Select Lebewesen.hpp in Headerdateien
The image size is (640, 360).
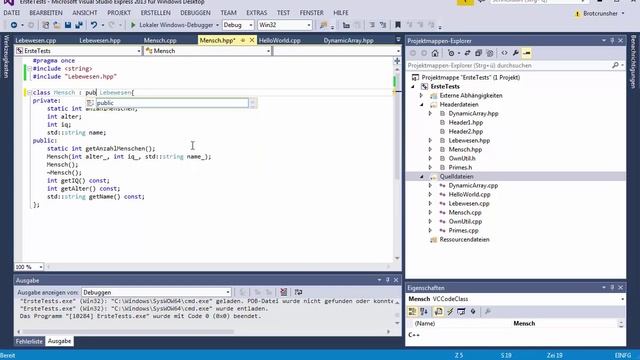(469, 140)
